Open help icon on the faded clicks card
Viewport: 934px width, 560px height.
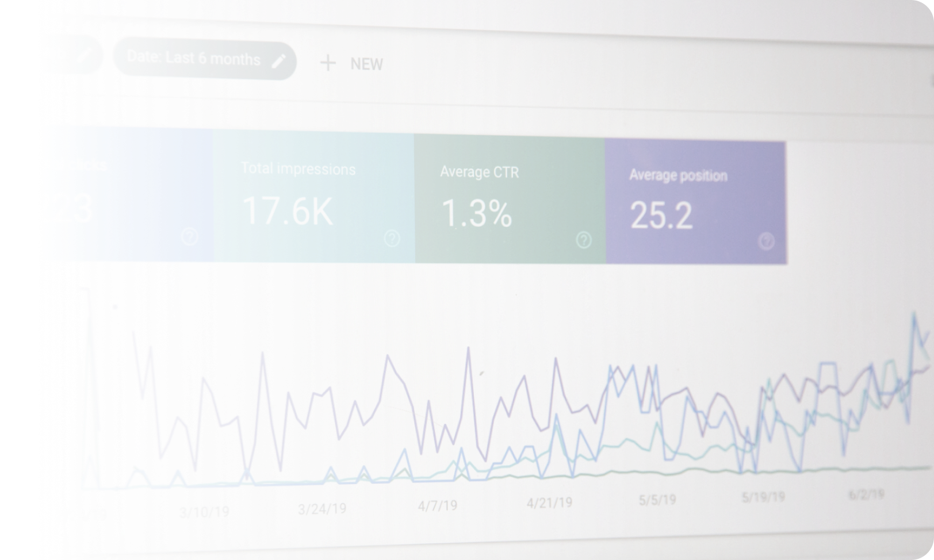190,236
